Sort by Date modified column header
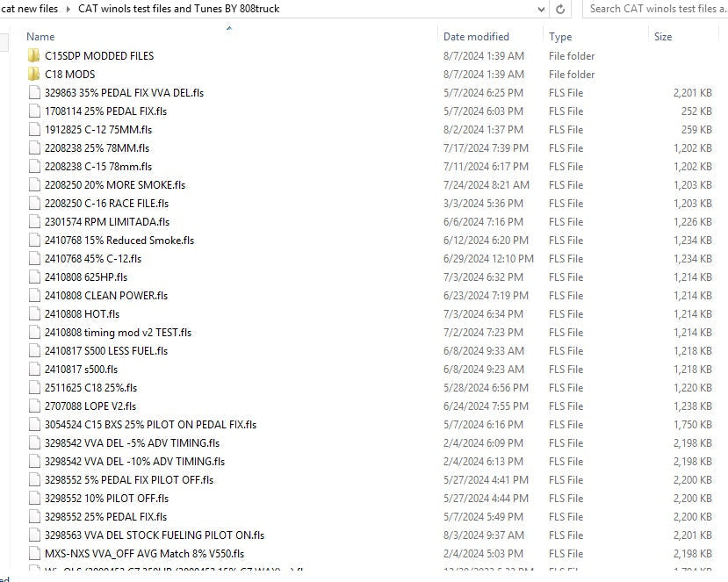 (476, 37)
